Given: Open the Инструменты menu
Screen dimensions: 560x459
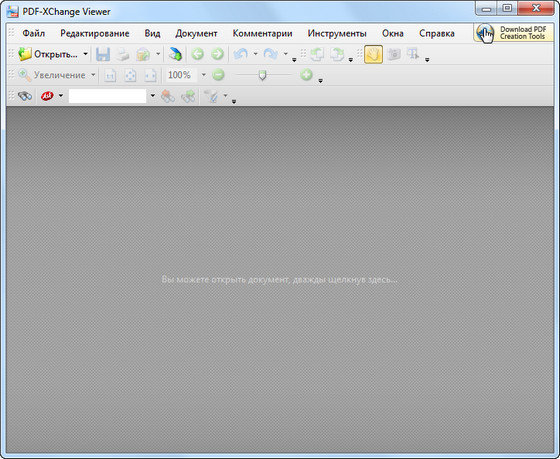Looking at the screenshot, I should coord(337,34).
